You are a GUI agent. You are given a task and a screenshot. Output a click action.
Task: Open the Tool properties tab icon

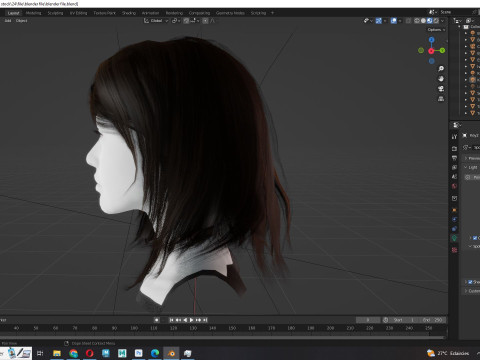point(454,136)
